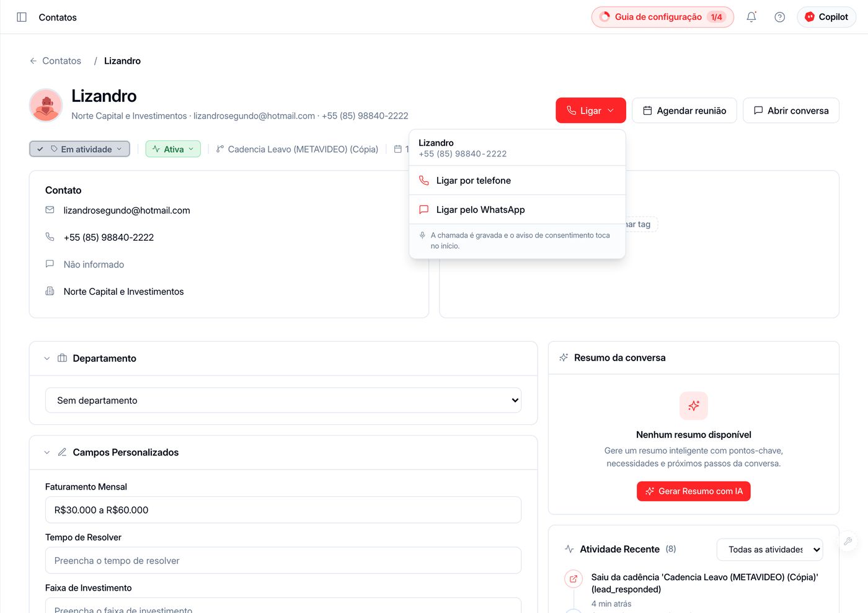Click the wrench floating tool icon
Image resolution: width=868 pixels, height=613 pixels.
coord(848,541)
